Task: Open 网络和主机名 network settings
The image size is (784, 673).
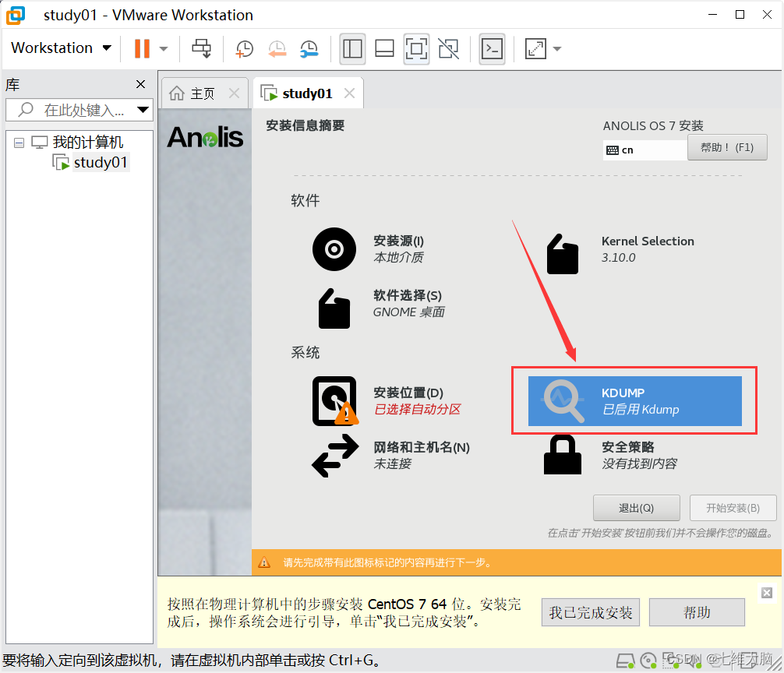Action: 391,455
